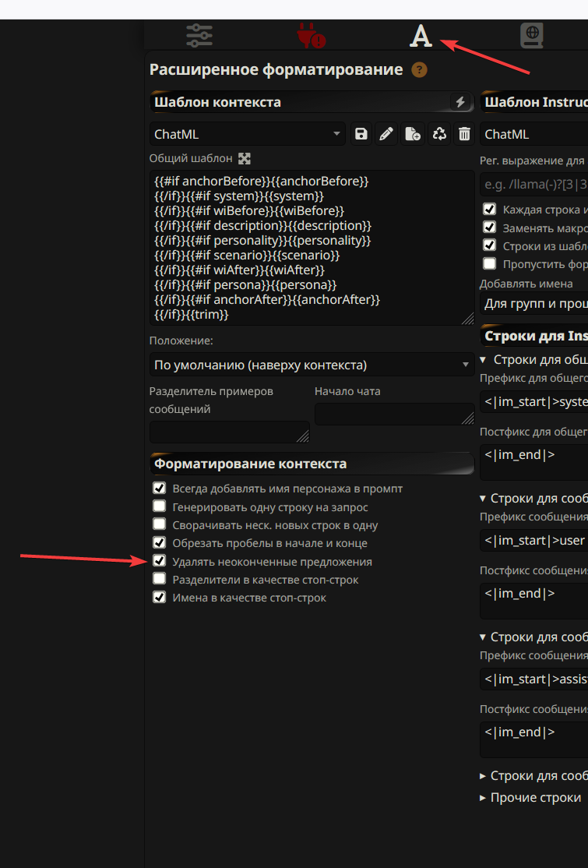Open API connections plug icon
588x868 pixels.
(x=311, y=35)
